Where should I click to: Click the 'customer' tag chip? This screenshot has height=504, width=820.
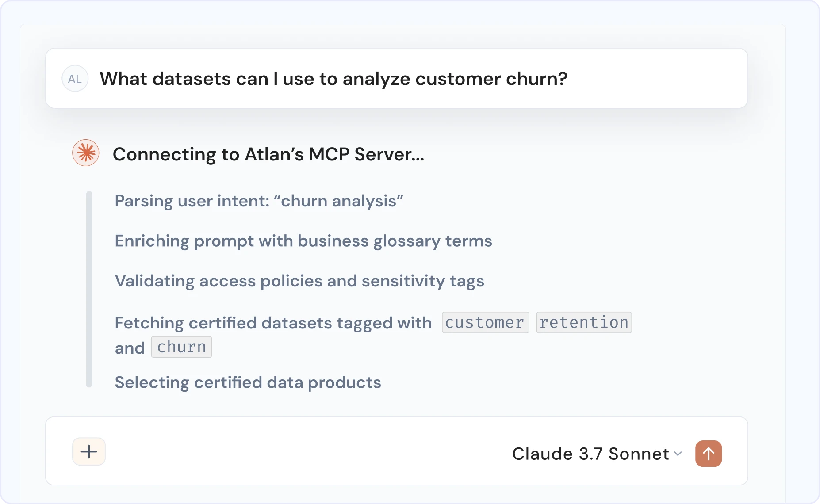point(485,322)
